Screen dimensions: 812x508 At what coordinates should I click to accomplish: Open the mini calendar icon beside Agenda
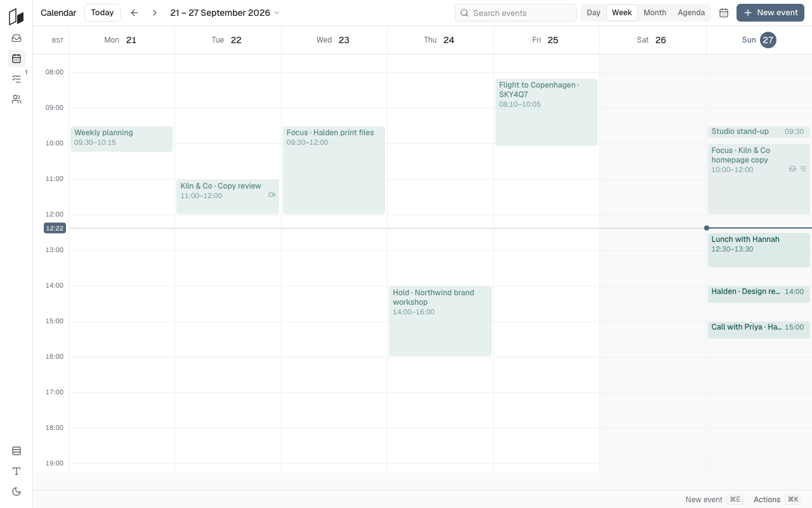click(724, 13)
